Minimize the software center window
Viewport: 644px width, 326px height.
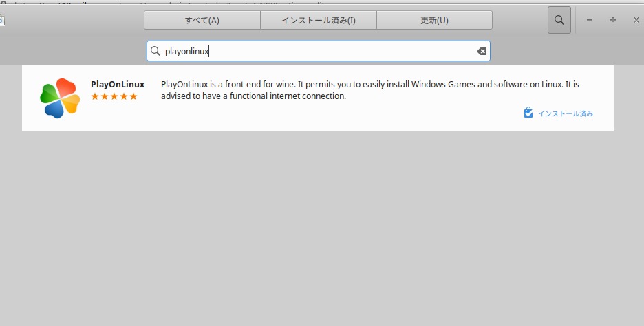pyautogui.click(x=590, y=20)
